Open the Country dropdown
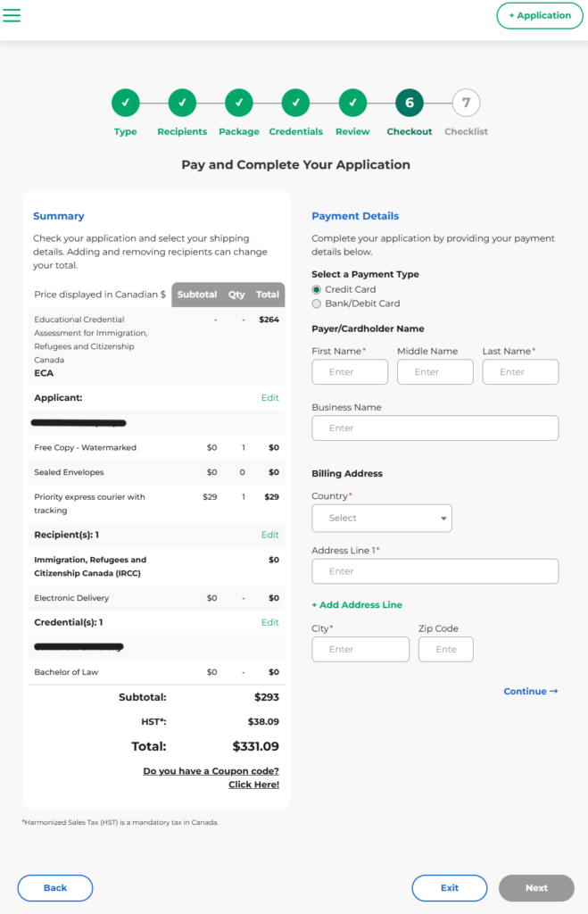 click(382, 519)
